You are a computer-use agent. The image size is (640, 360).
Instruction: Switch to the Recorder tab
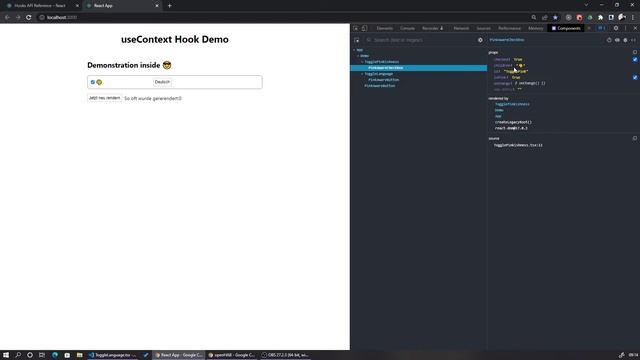click(x=432, y=28)
